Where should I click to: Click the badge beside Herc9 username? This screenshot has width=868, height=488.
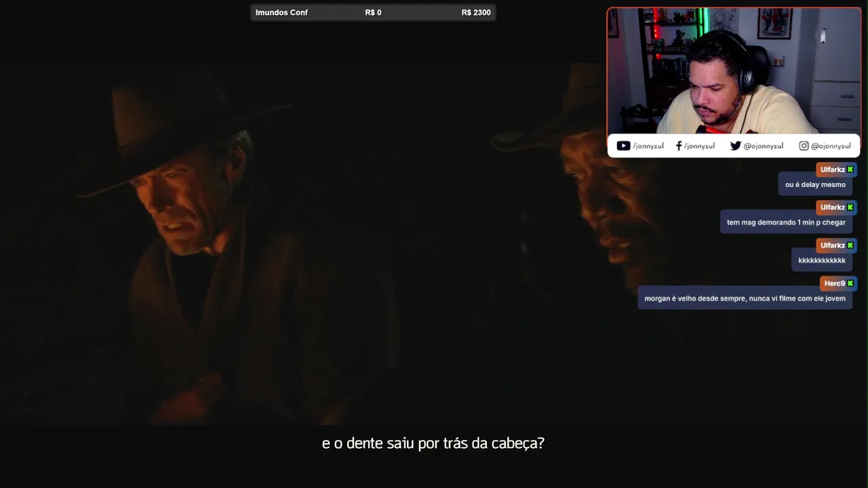point(850,283)
